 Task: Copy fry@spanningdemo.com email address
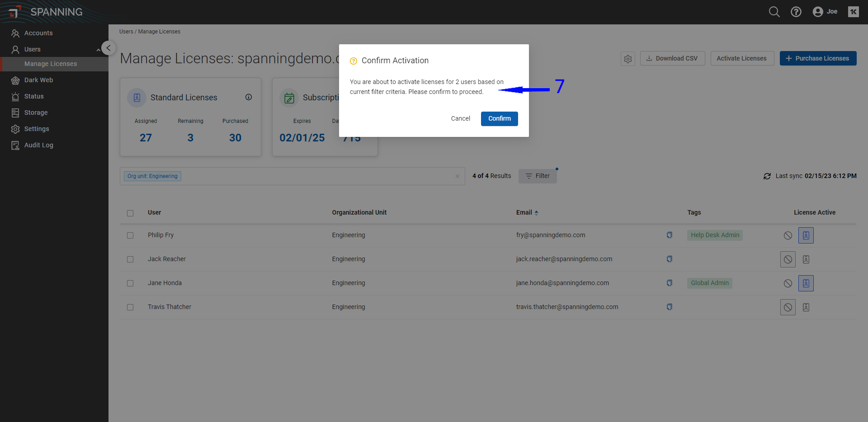[670, 235]
